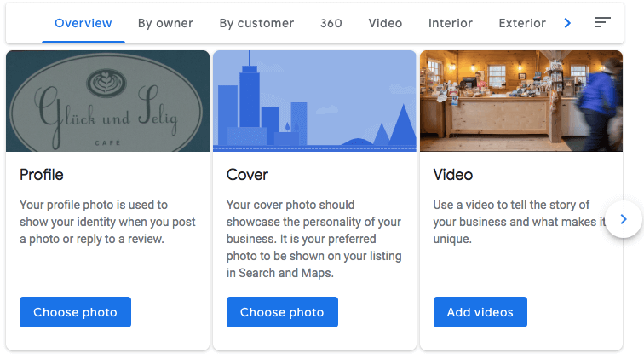
Task: Select the By customer tab
Action: (x=256, y=23)
